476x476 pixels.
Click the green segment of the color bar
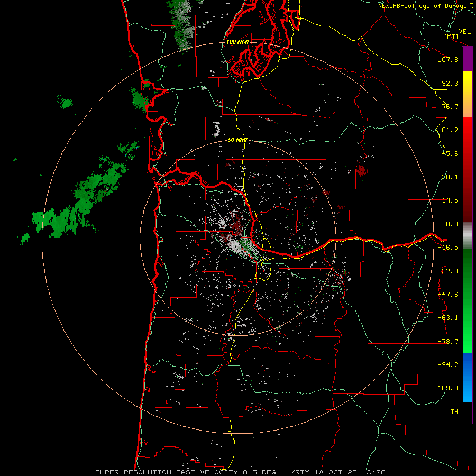point(467,300)
